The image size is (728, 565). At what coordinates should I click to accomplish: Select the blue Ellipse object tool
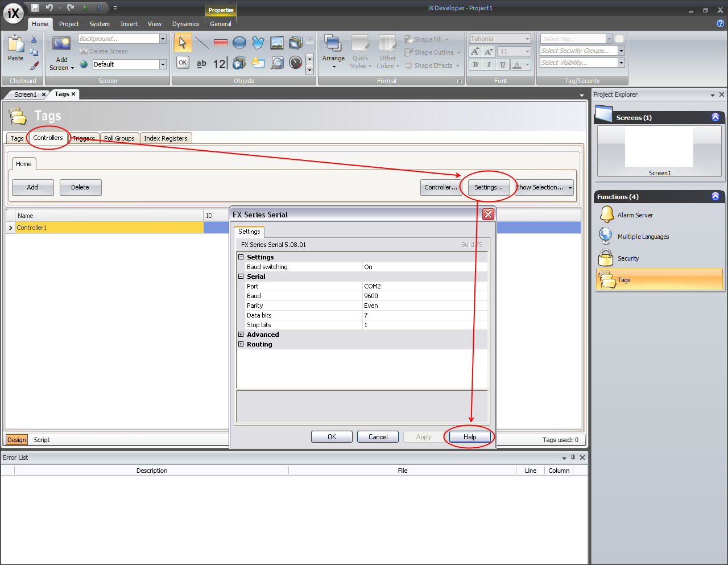click(x=239, y=43)
